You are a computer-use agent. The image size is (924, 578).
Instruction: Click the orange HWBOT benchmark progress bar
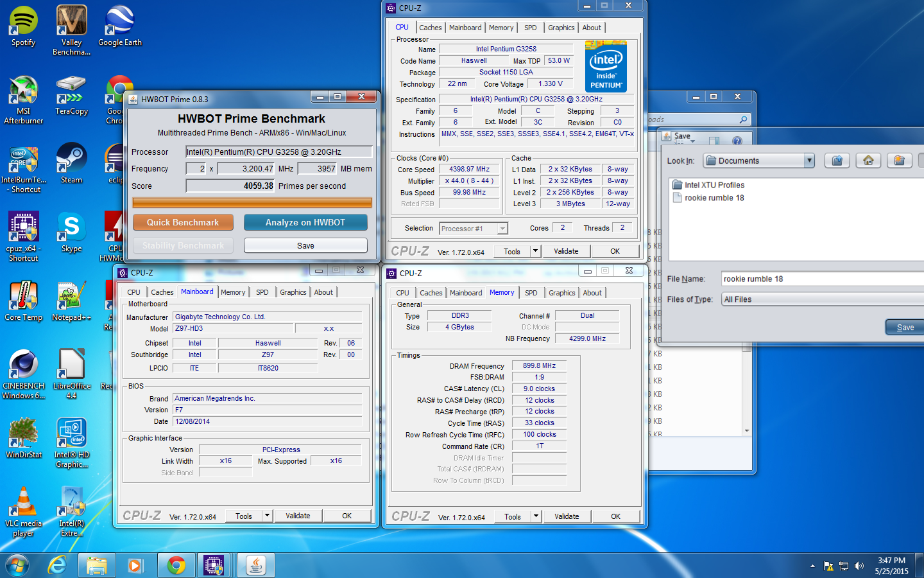[x=252, y=203]
